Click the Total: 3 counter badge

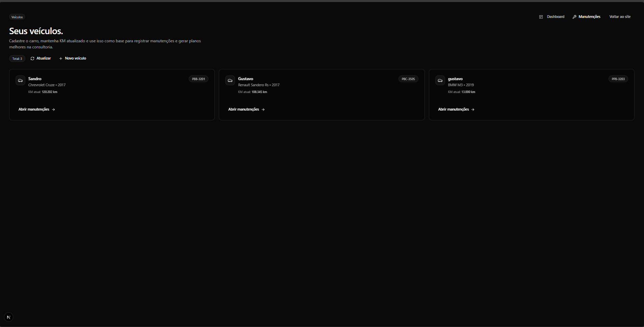[17, 59]
